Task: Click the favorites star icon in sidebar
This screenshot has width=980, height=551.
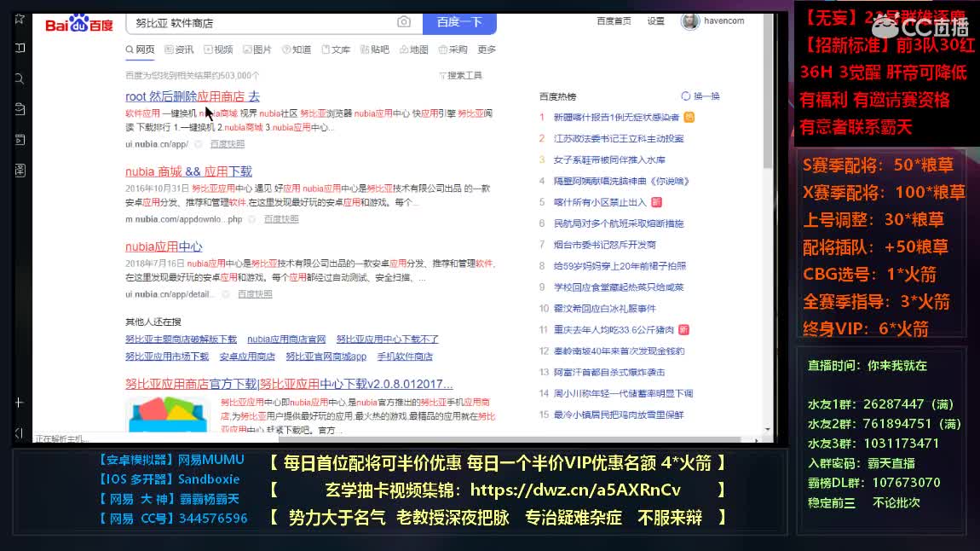Action: 20,19
